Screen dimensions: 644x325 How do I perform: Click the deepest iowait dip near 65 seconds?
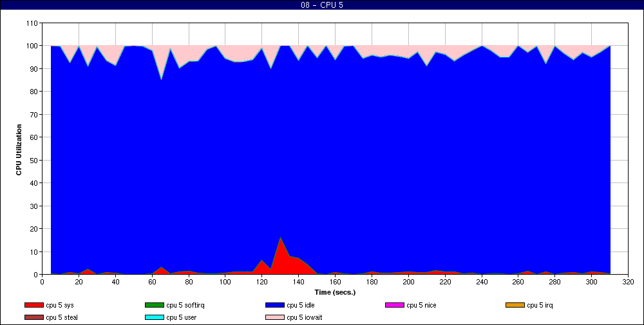[x=161, y=79]
